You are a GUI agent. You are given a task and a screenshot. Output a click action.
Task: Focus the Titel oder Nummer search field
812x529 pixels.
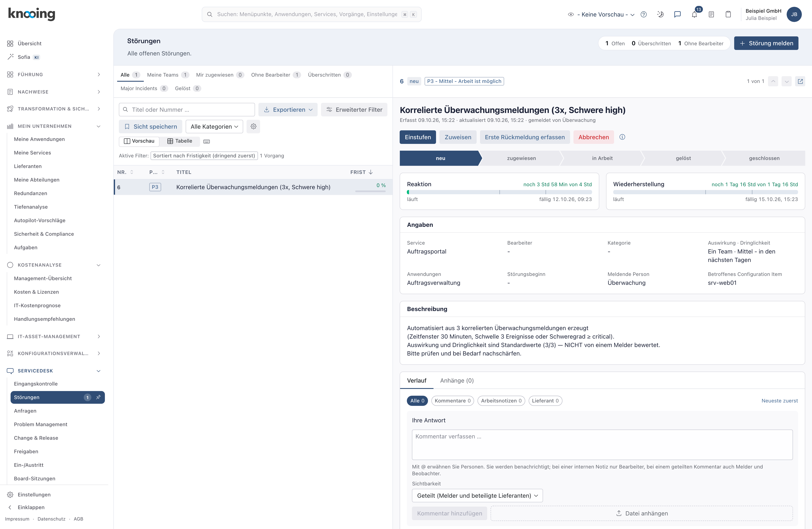click(x=187, y=110)
